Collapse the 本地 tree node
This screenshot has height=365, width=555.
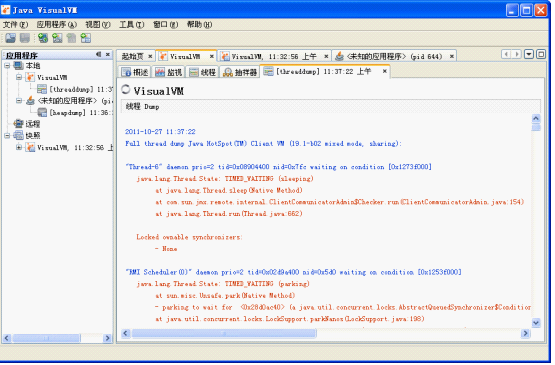tap(7, 65)
